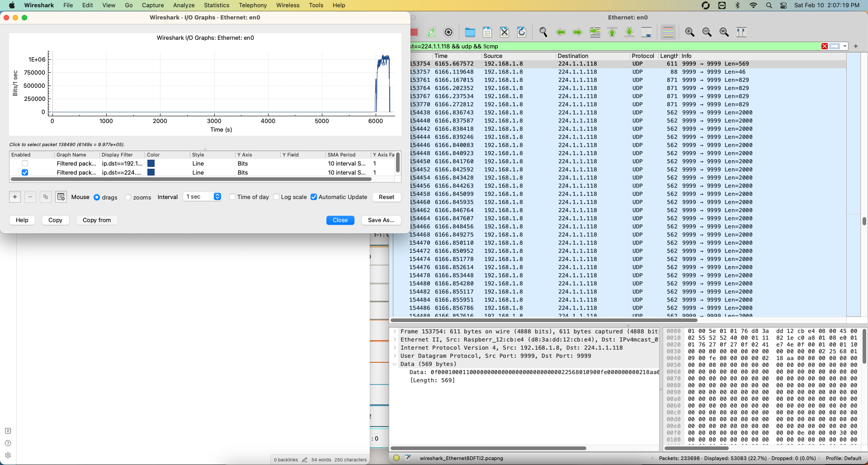Toggle packet list colorization
Screen dimensions: 868x465
click(x=668, y=32)
